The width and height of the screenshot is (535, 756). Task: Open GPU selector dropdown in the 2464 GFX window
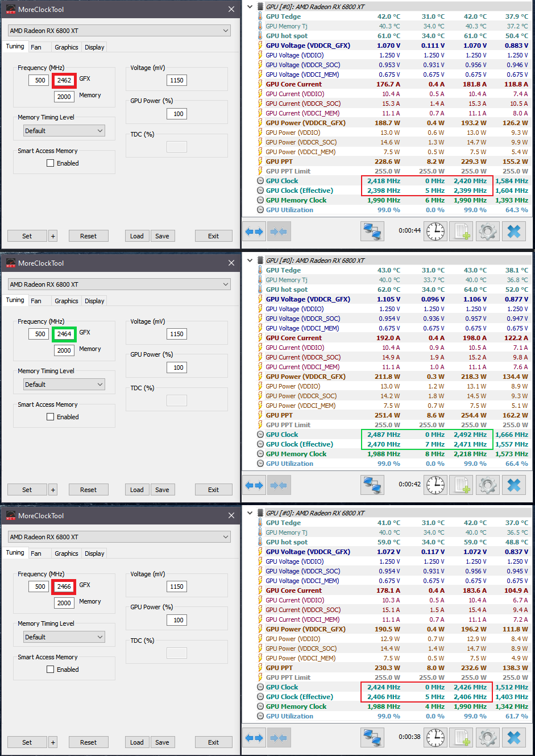pos(119,284)
